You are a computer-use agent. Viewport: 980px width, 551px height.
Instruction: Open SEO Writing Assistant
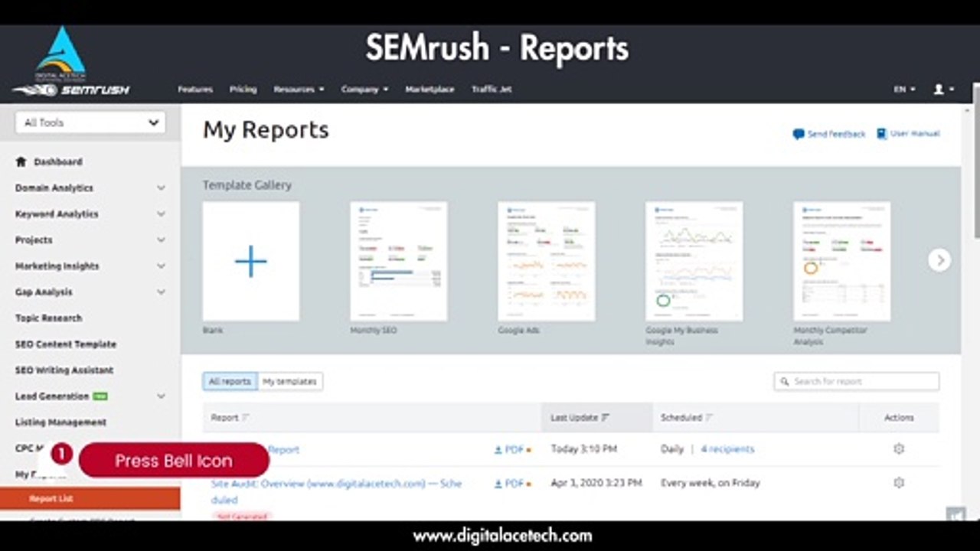(x=64, y=370)
